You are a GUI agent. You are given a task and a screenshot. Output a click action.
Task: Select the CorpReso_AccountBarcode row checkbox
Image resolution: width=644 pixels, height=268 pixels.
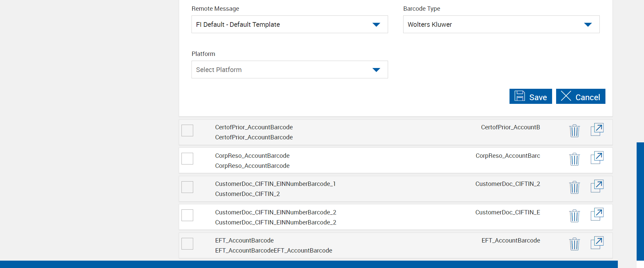[187, 158]
